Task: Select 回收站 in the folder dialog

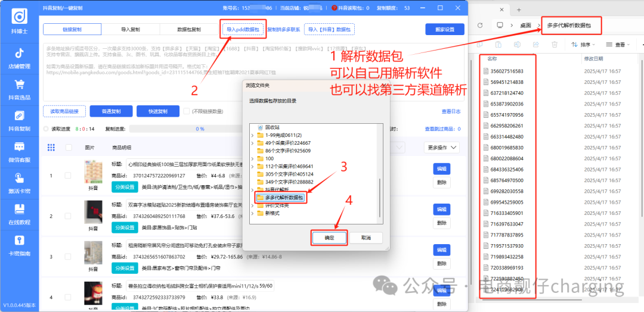Action: tap(271, 127)
